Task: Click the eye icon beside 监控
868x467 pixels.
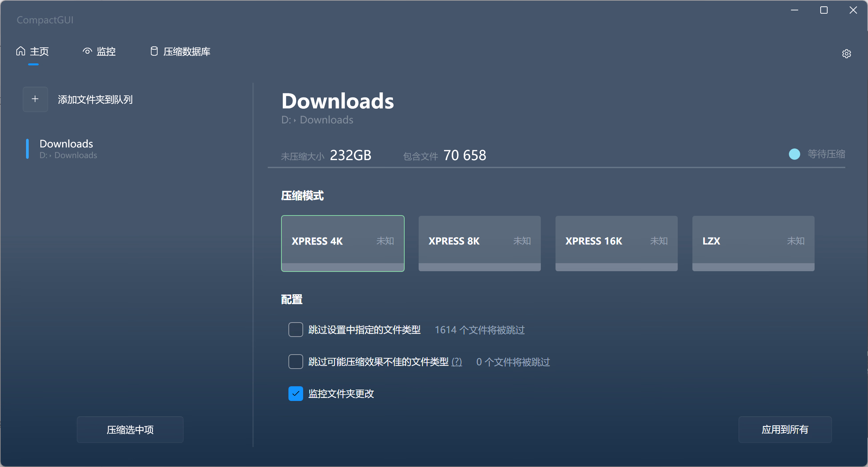Action: coord(87,51)
